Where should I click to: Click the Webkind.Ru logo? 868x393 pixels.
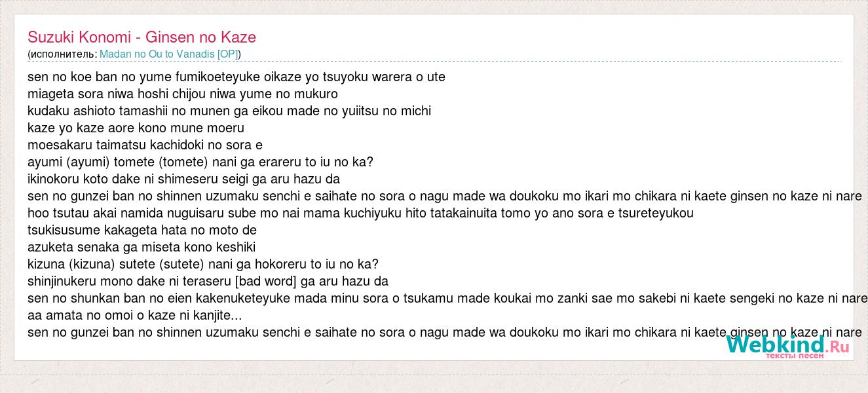point(788,346)
